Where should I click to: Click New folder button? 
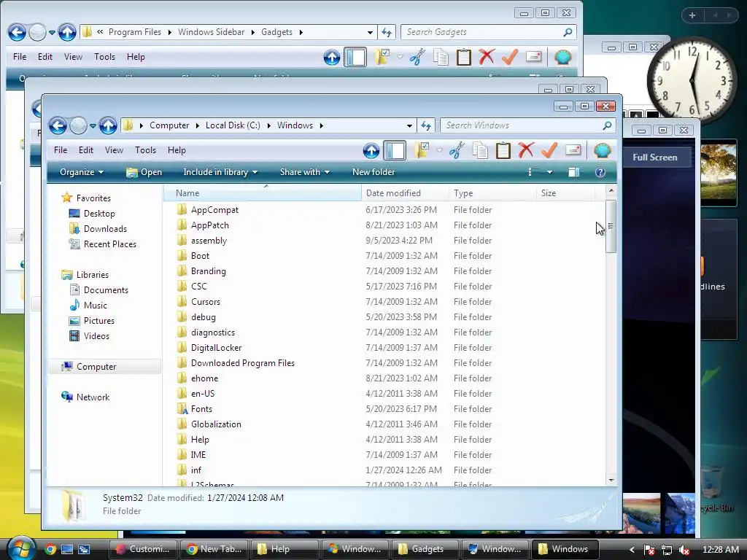point(373,172)
